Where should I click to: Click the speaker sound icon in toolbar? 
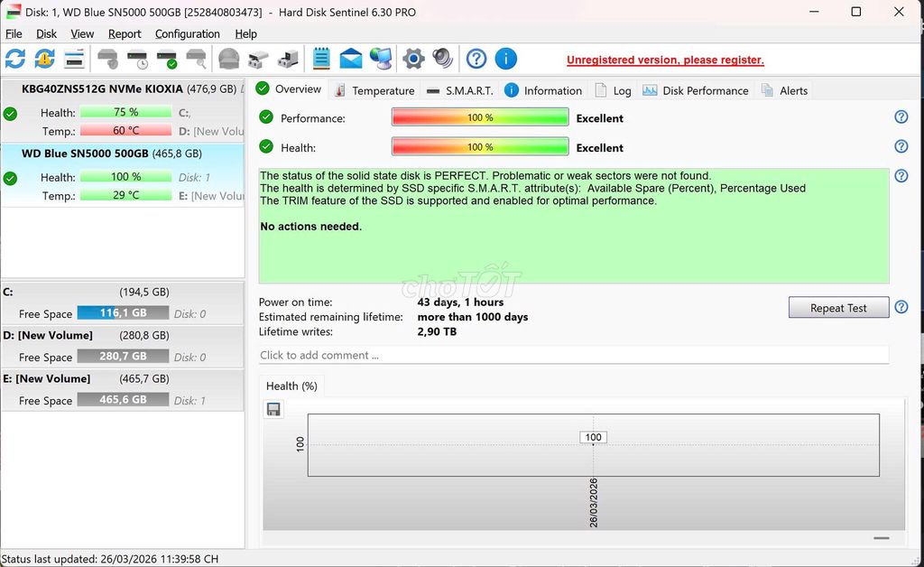click(x=442, y=59)
